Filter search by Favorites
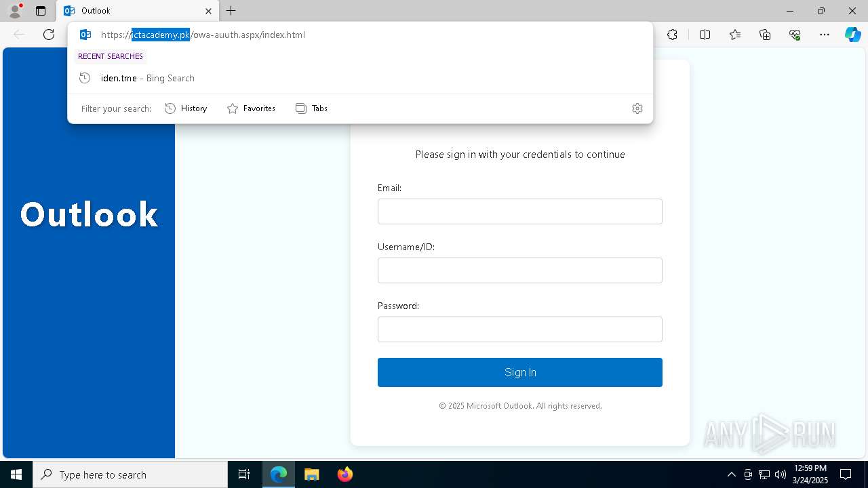868x488 pixels. click(x=251, y=108)
